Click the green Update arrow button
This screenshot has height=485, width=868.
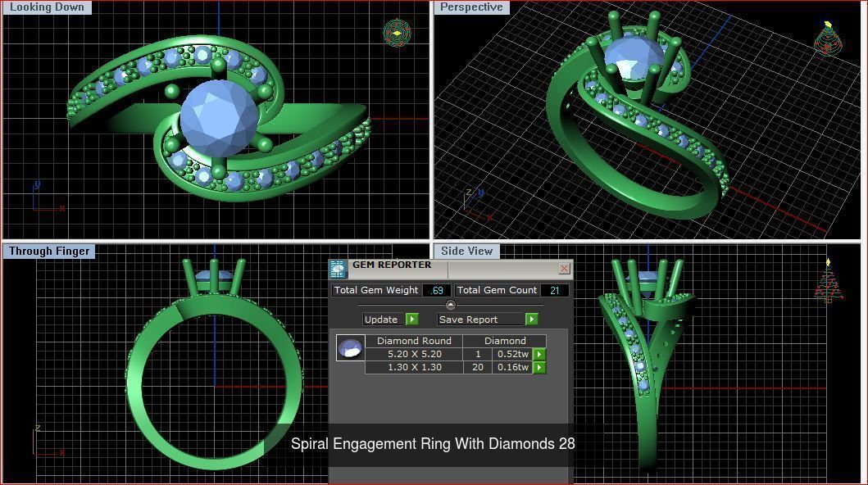click(412, 319)
